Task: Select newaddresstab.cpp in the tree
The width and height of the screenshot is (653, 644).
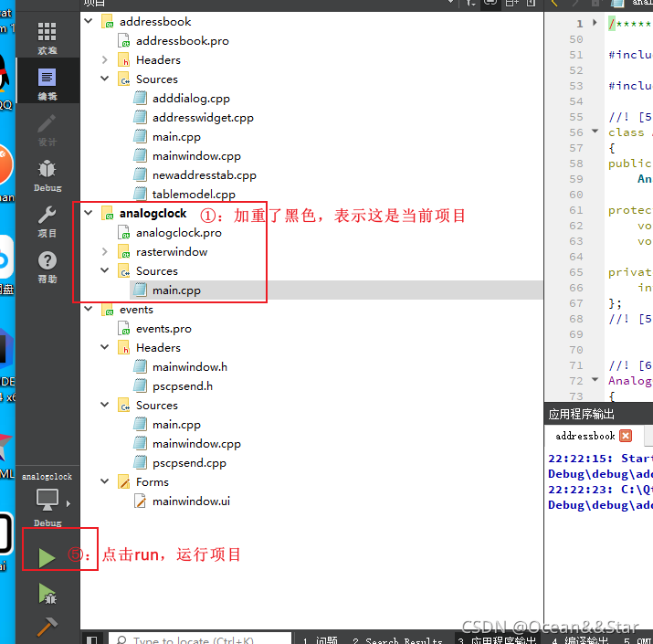Action: (x=204, y=175)
